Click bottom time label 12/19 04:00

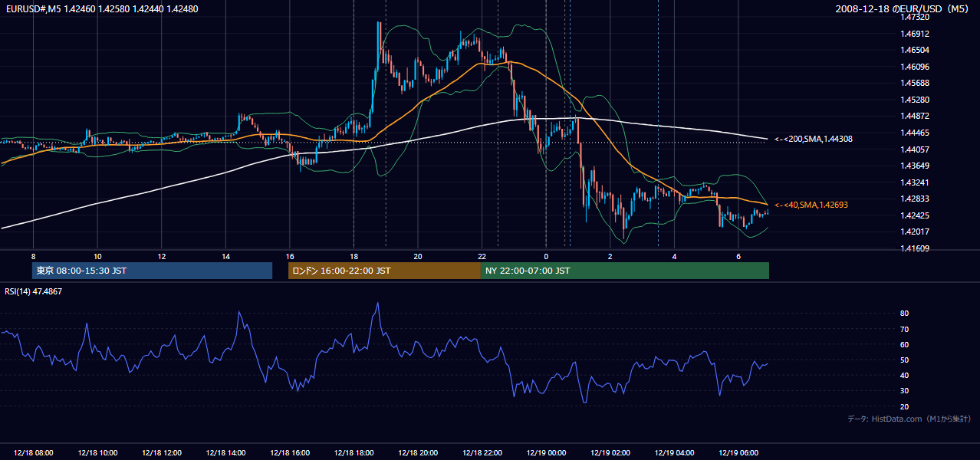673,453
